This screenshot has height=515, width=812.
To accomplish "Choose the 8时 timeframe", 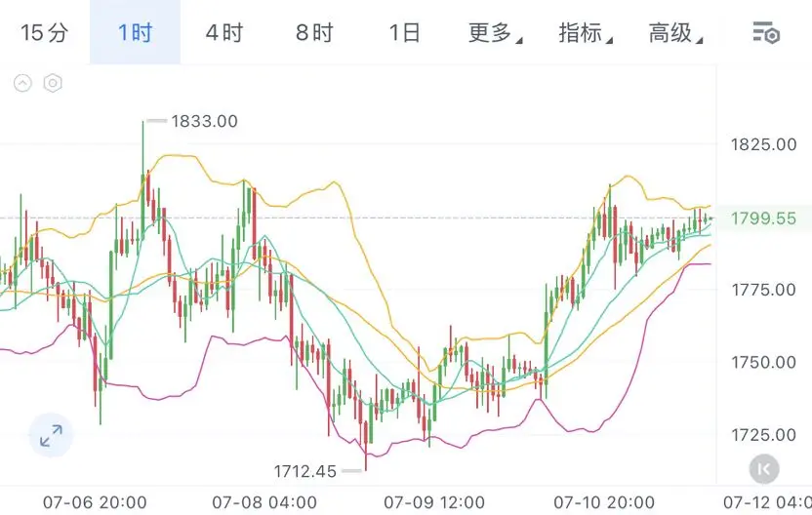I will click(x=314, y=32).
